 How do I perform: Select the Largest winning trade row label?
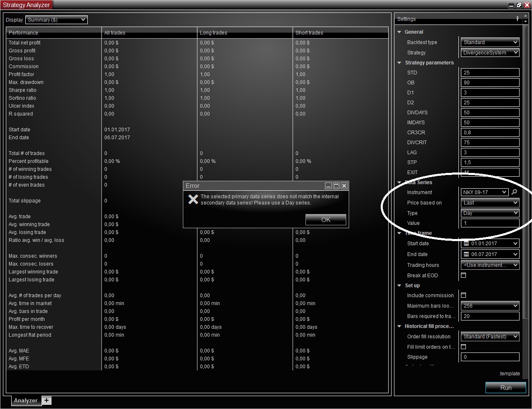click(x=33, y=272)
